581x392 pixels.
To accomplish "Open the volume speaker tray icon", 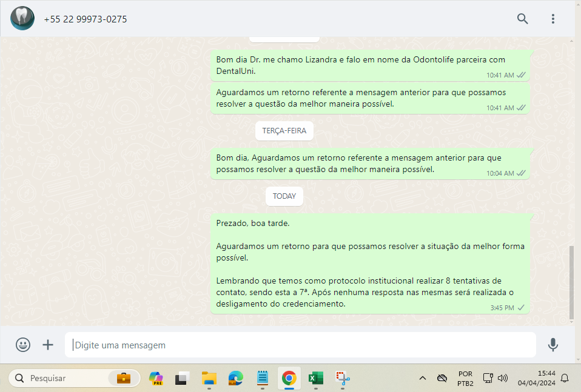I will pyautogui.click(x=502, y=378).
